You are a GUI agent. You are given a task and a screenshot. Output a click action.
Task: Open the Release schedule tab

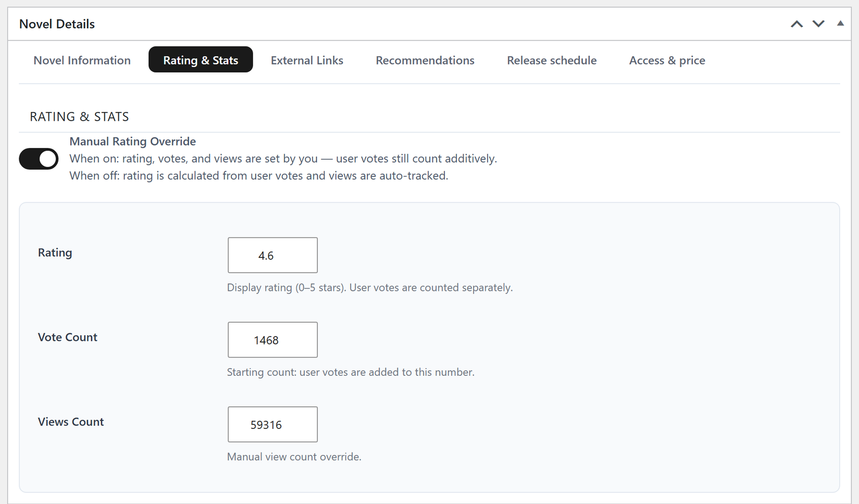click(552, 60)
